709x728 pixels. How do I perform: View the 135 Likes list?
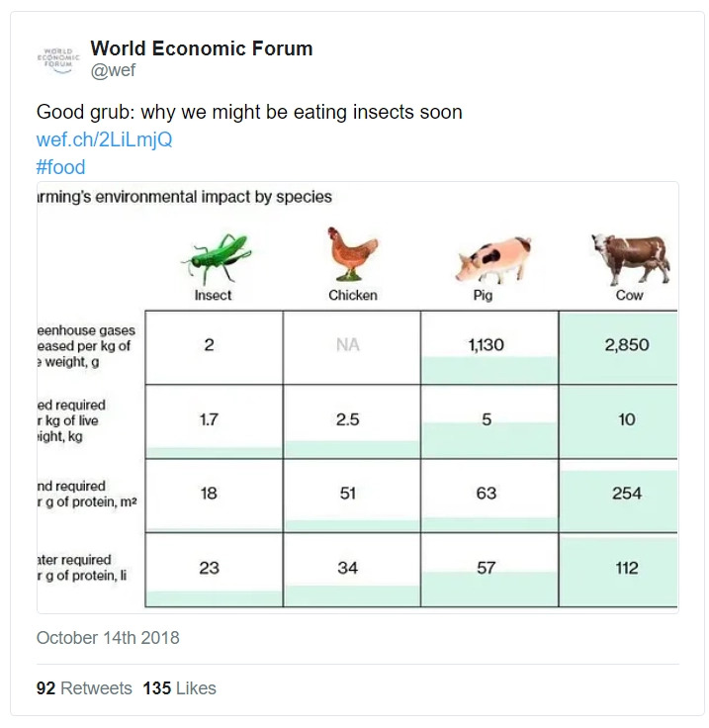[x=179, y=688]
